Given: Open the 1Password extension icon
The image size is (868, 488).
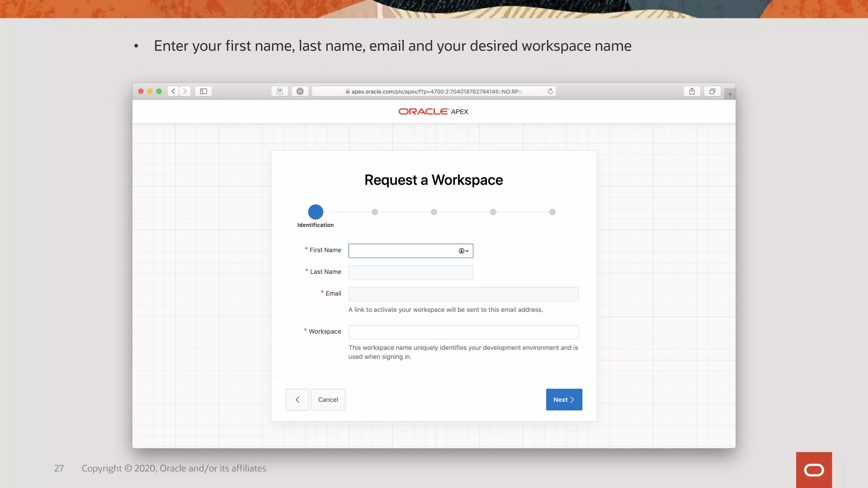Looking at the screenshot, I should click(300, 91).
